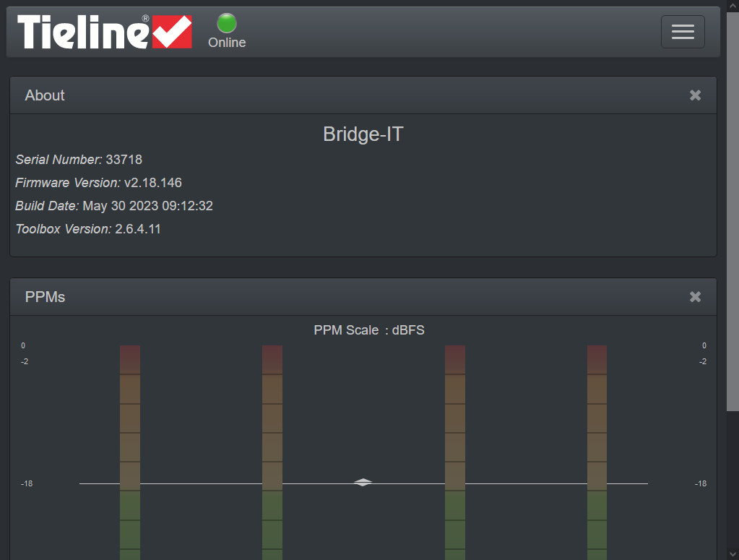This screenshot has height=560, width=739.
Task: Close the About panel
Action: coord(695,95)
